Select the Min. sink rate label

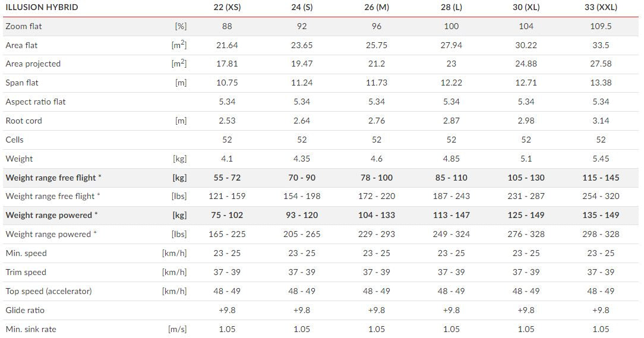31,329
